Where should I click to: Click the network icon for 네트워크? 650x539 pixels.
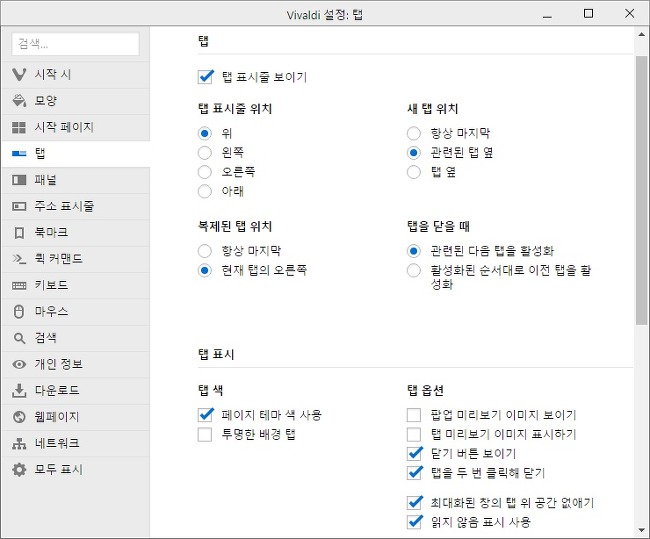coord(19,444)
